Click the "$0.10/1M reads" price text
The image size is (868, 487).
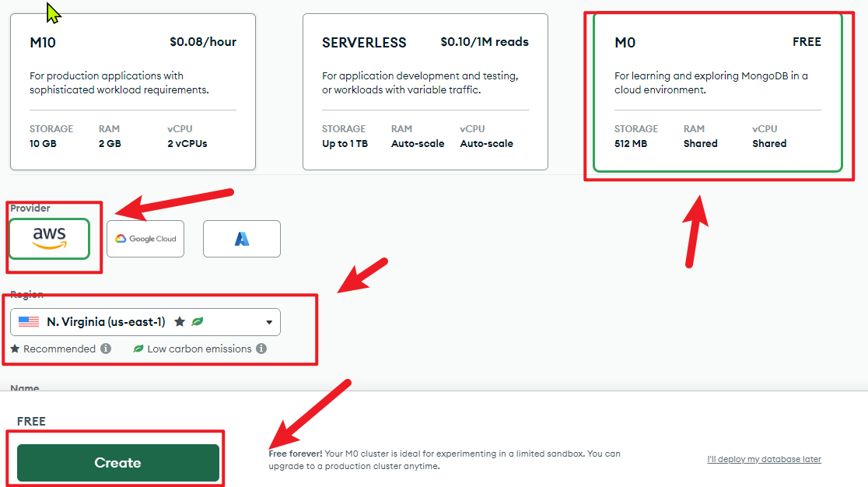point(485,42)
